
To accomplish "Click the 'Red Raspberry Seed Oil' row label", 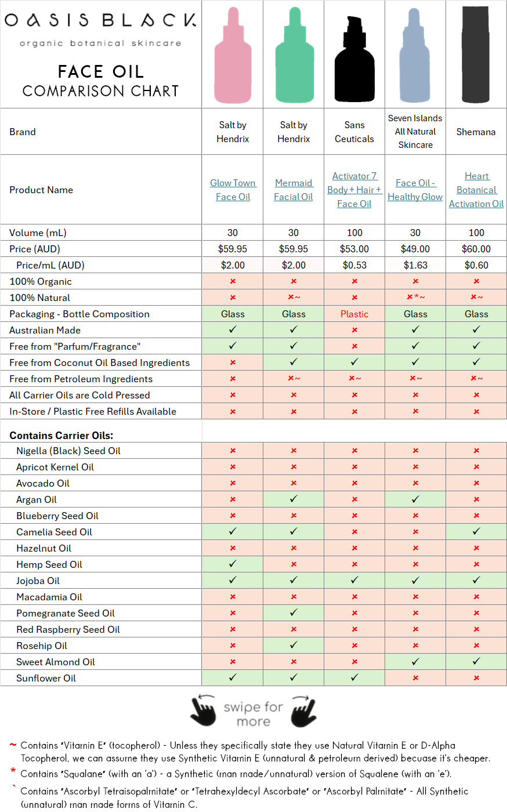I will [x=68, y=629].
